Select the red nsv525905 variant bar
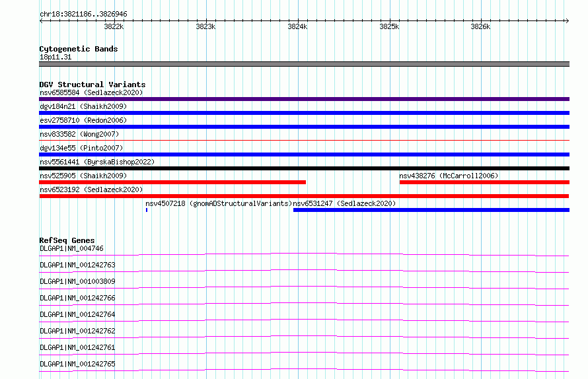The width and height of the screenshot is (588, 379). coord(172,182)
